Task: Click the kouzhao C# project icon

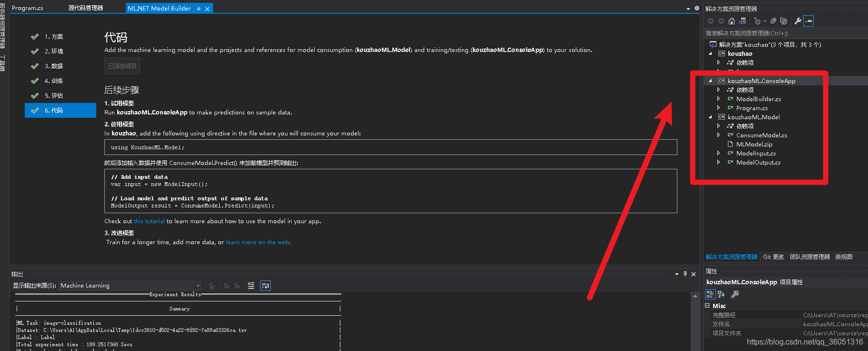Action: point(722,53)
